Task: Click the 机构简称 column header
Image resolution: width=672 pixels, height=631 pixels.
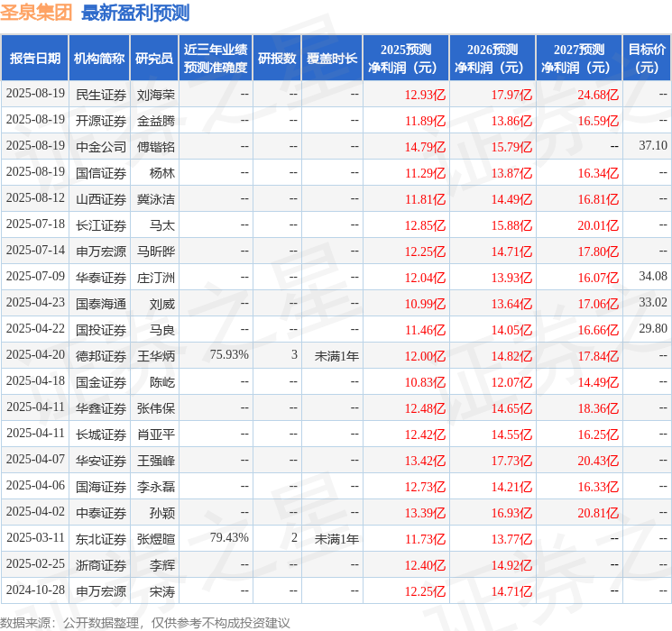Action: coord(99,59)
